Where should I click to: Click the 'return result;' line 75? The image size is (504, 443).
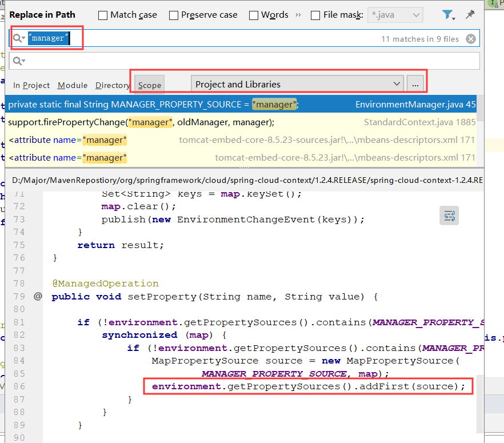pyautogui.click(x=121, y=245)
